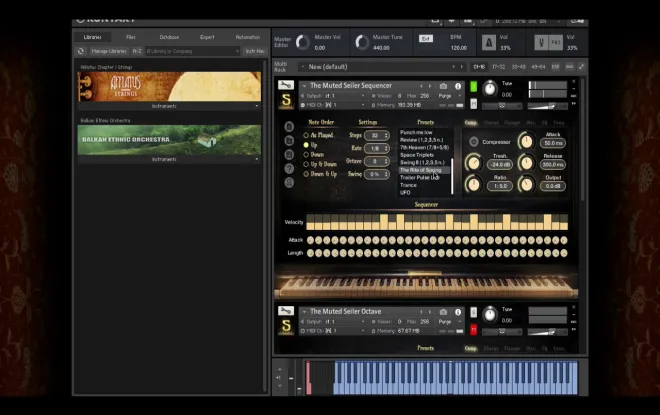The width and height of the screenshot is (660, 415).
Task: Click the refresh libraries icon
Action: 80,51
